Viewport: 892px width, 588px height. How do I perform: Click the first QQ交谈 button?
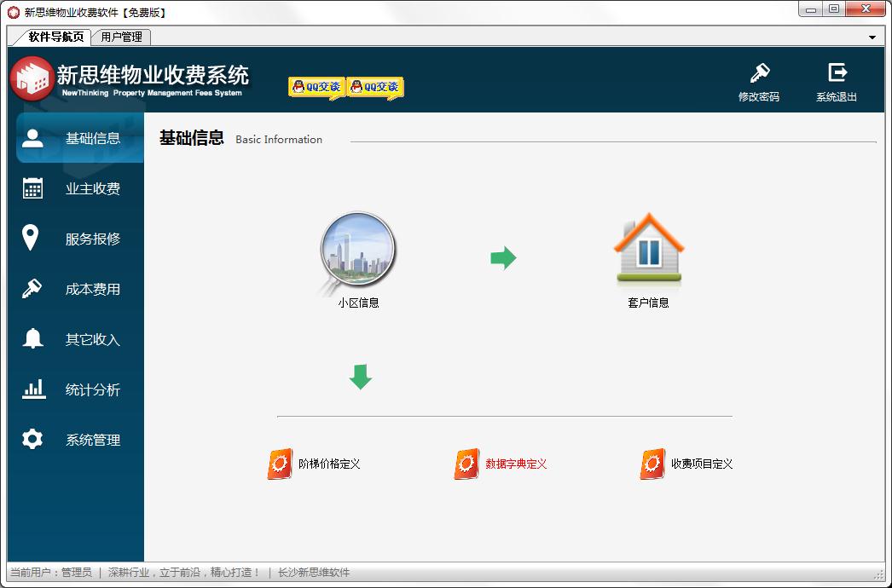316,85
